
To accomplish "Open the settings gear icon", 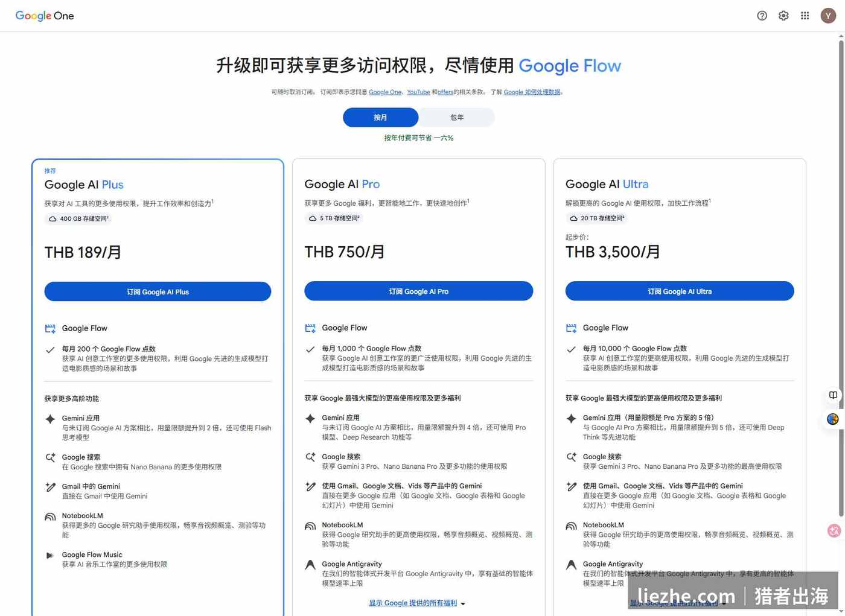I will point(783,16).
